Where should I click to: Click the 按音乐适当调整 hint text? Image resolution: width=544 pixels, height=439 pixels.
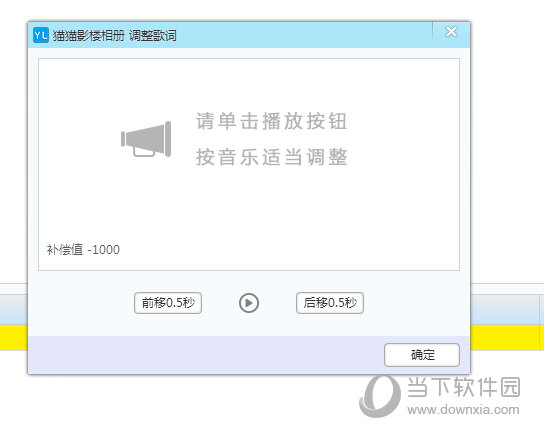tap(272, 157)
